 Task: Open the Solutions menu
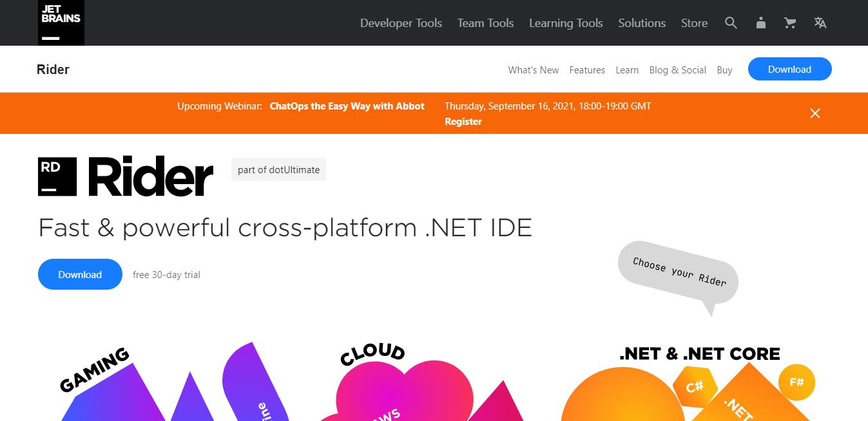click(x=641, y=23)
